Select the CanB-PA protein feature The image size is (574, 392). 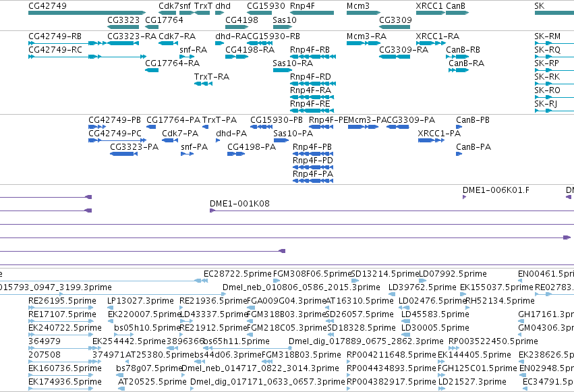coord(459,154)
